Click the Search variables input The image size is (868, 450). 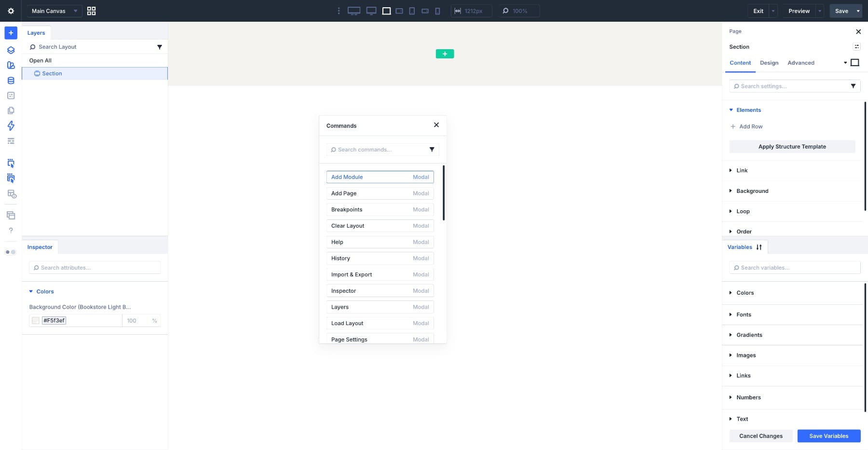tap(795, 268)
